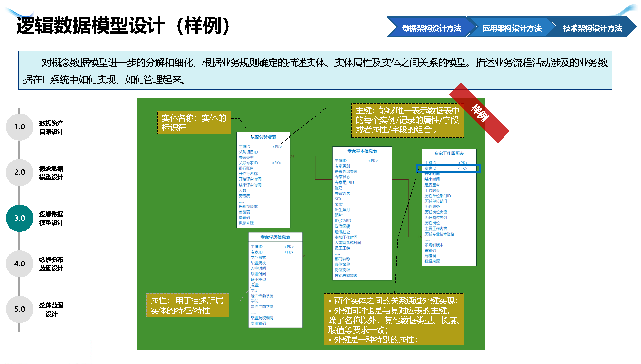Click the blue-highlighted 专家ID FK row

coord(447,168)
